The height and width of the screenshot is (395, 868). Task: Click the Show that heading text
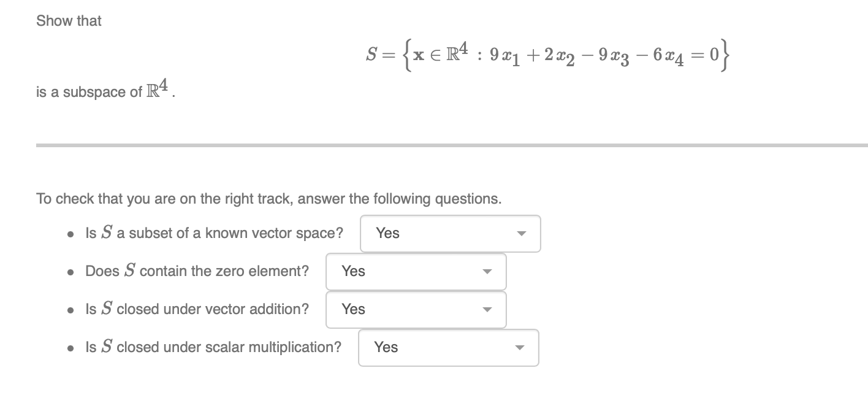click(x=69, y=20)
